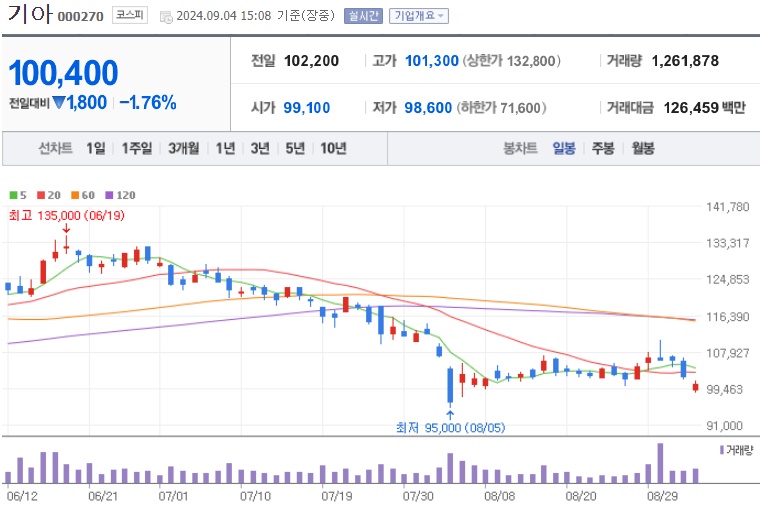Click the purple 거래량 legend marker
The image size is (760, 510).
[x=722, y=450]
